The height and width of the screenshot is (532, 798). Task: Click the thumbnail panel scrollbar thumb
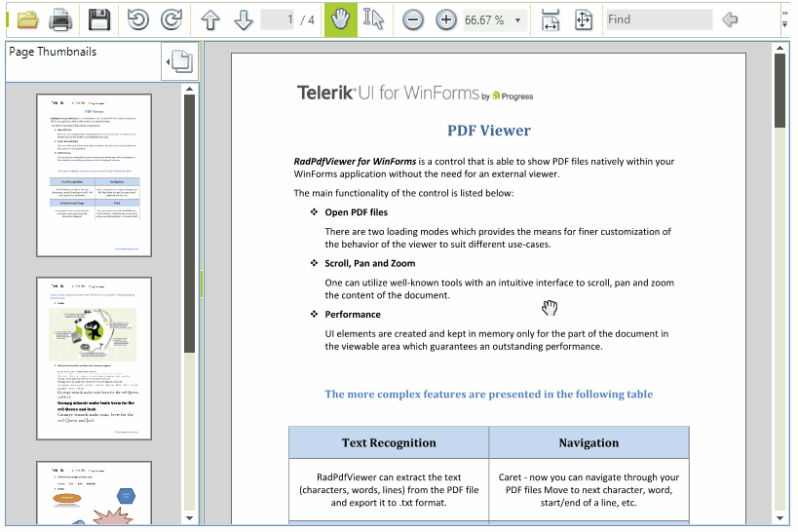tap(189, 223)
